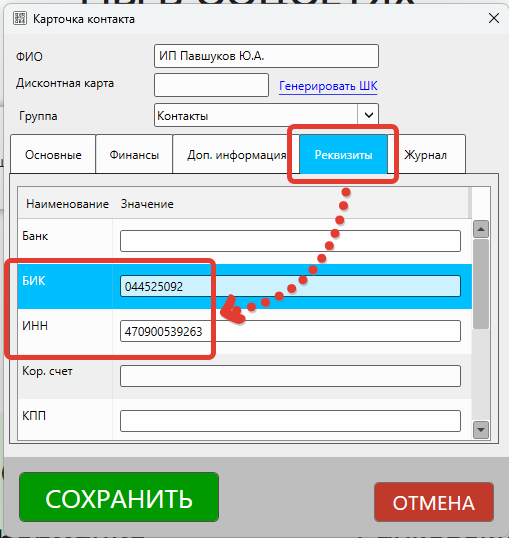Select the Кор. счет row label
The height and width of the screenshot is (538, 509).
tap(47, 371)
